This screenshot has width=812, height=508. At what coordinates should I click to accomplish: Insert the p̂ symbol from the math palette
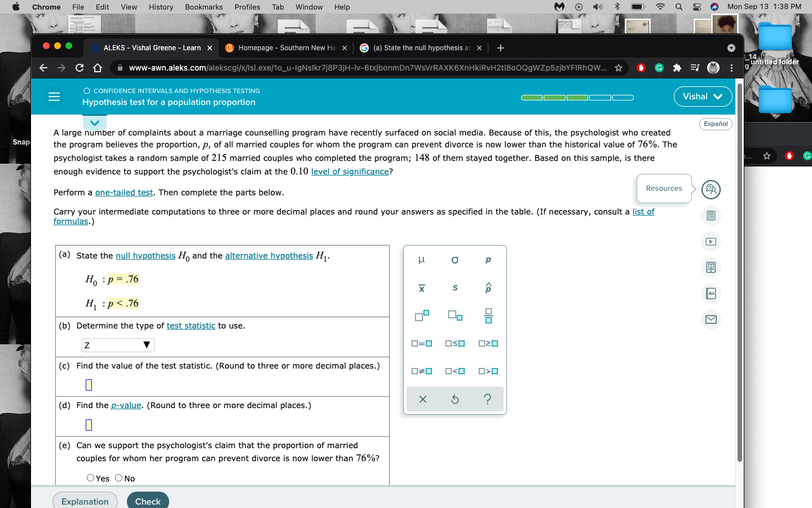(x=488, y=288)
